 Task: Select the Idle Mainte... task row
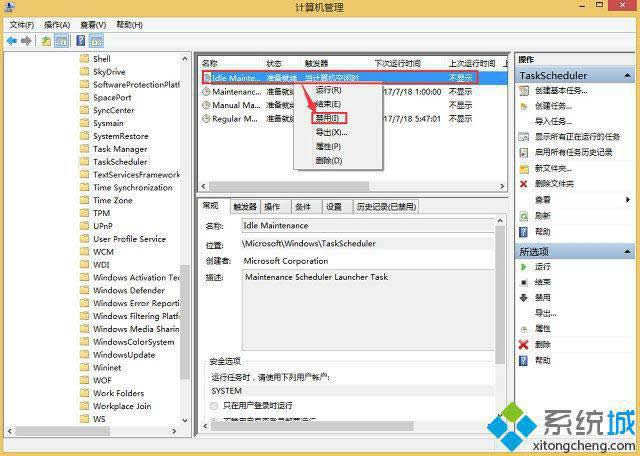click(355, 78)
